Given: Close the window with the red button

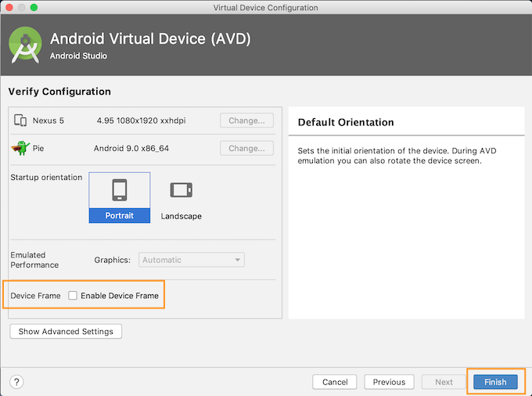Looking at the screenshot, I should click(x=9, y=8).
